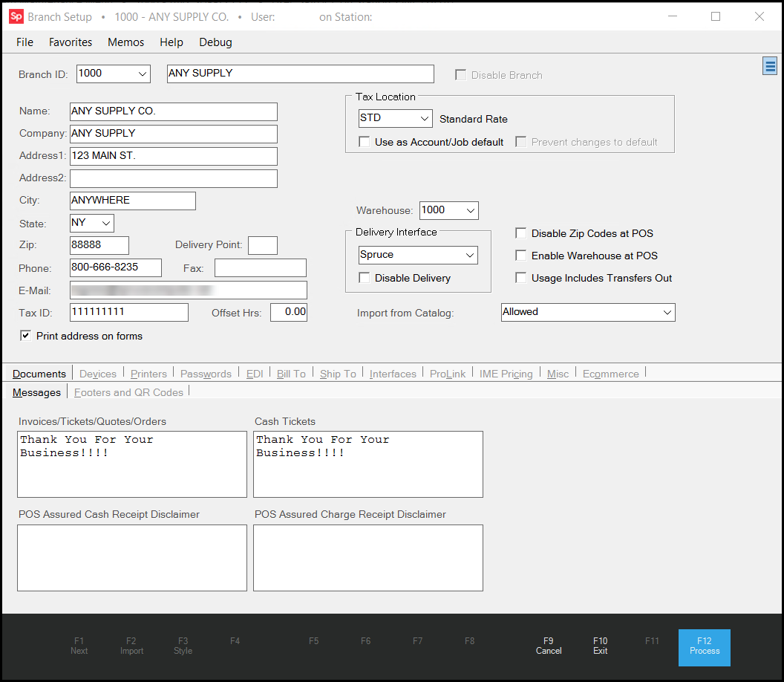The height and width of the screenshot is (682, 784).
Task: Click the F9 Cancel button
Action: (548, 646)
